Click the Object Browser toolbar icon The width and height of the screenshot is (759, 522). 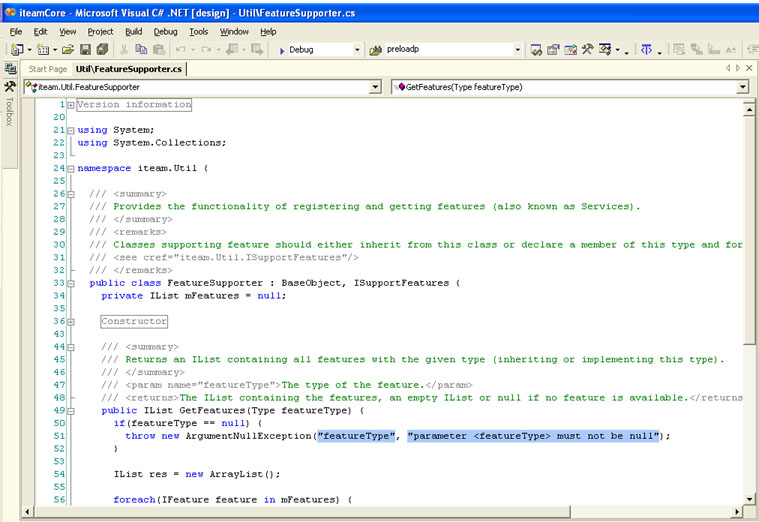click(571, 49)
